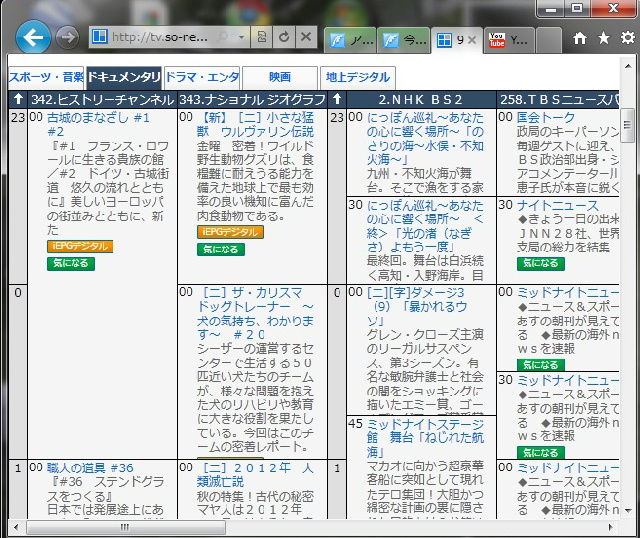Click 気になる button under ナイトニュース
This screenshot has height=538, width=640.
pos(541,264)
